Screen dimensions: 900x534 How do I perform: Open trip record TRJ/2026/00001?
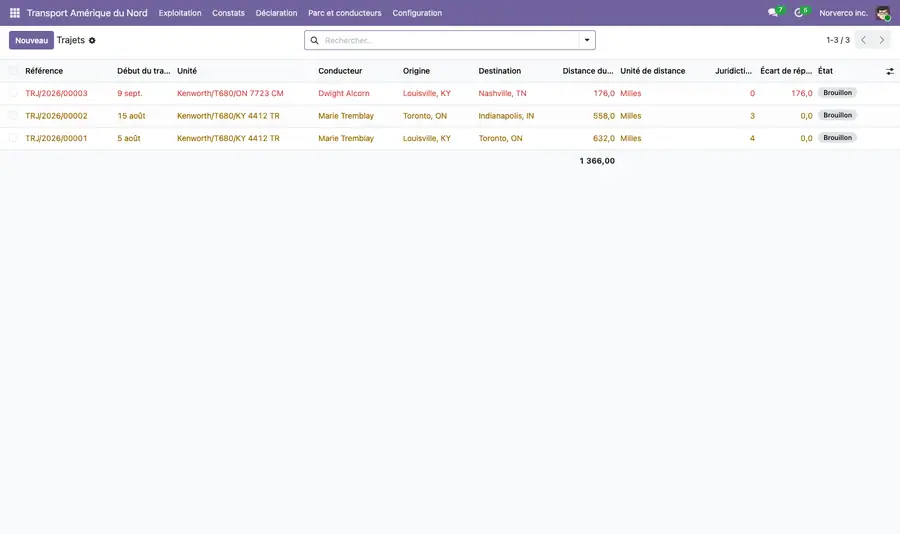click(56, 138)
